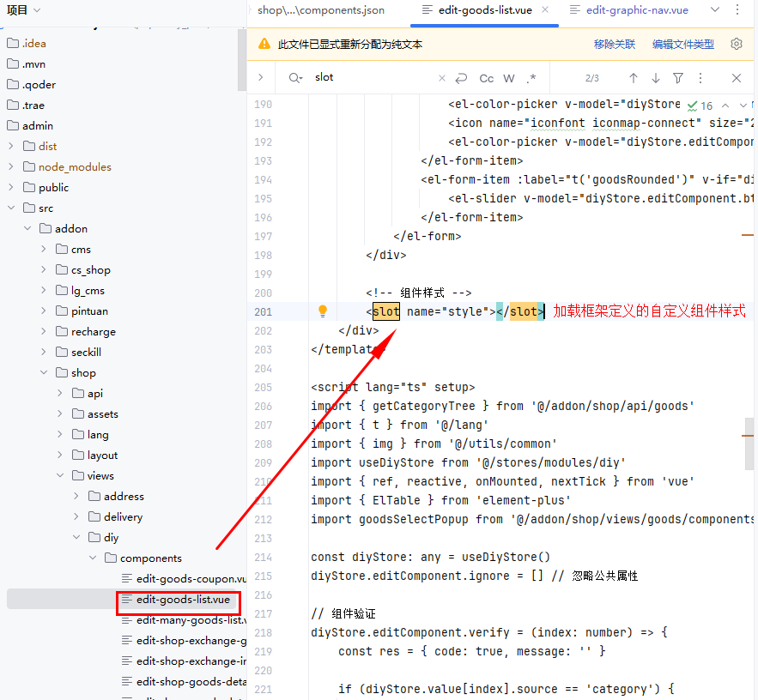Viewport: 758px width, 700px height.
Task: Go to previous search occurrence arrow
Action: (634, 78)
